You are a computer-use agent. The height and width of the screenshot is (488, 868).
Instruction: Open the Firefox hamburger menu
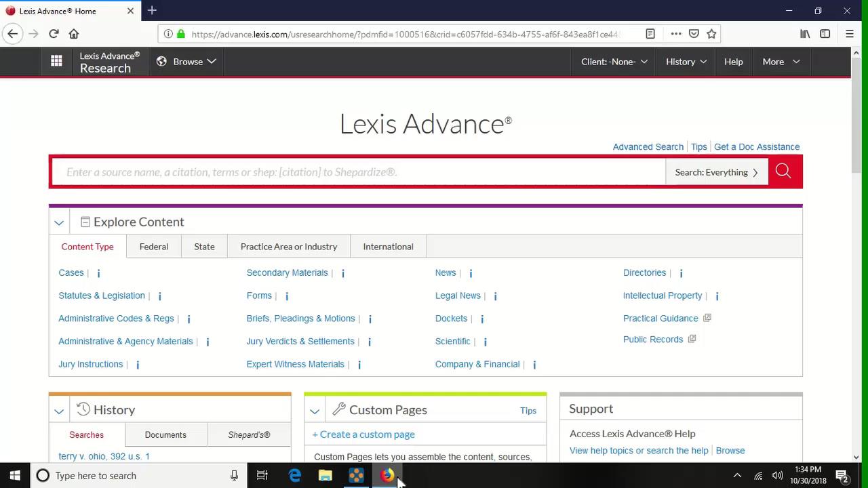point(849,33)
